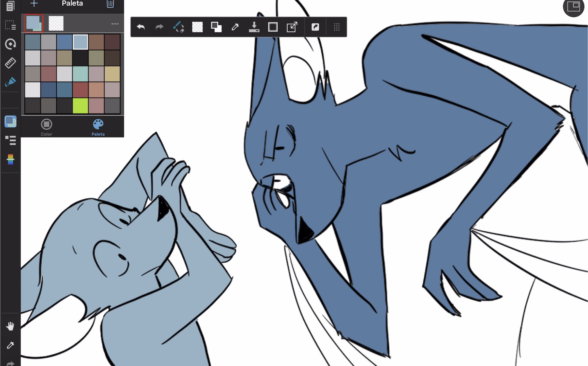
Task: Switch to the Paleta tab
Action: tap(98, 128)
